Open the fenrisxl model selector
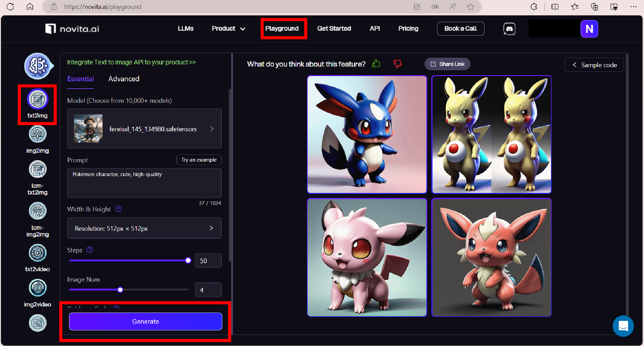 click(x=144, y=129)
